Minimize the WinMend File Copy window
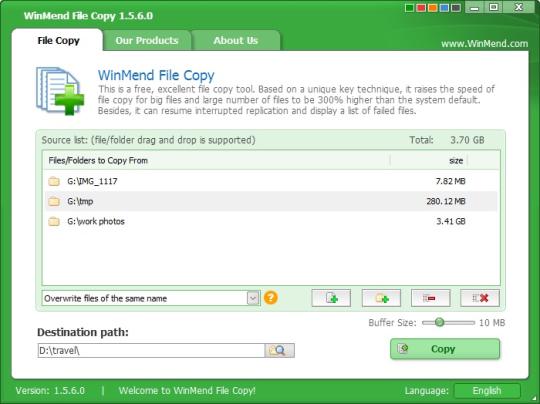The image size is (540, 404). tap(475, 8)
